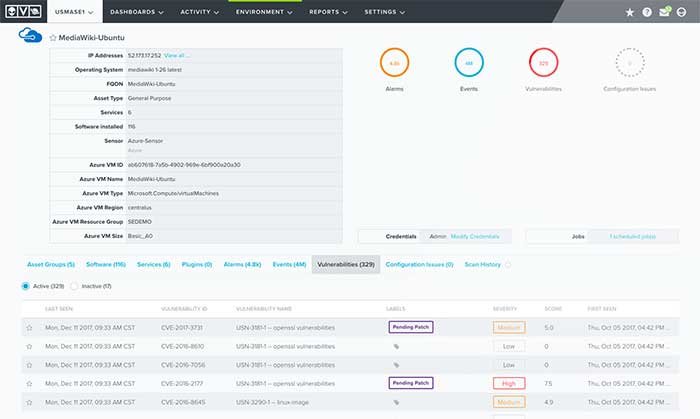Open the message center envelope icon
The image size is (700, 419).
(x=665, y=11)
